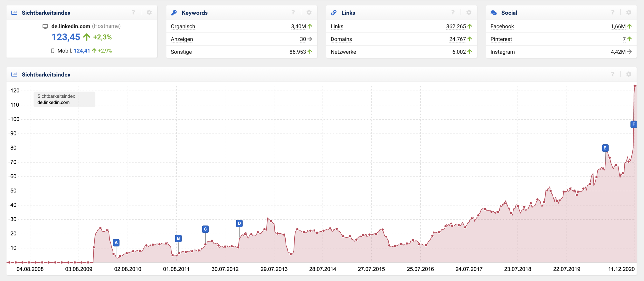Click the green arrow beside Facebook 1,66M
This screenshot has height=281, width=644.
(x=629, y=26)
